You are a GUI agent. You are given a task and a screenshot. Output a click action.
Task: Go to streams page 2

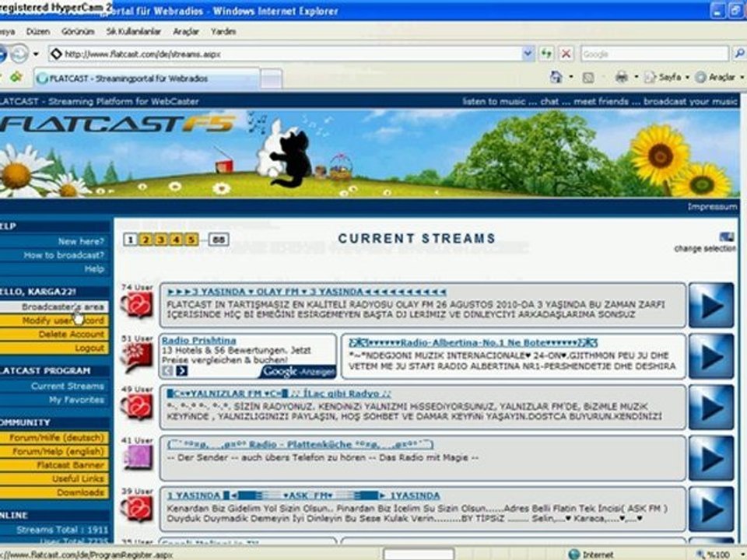146,240
